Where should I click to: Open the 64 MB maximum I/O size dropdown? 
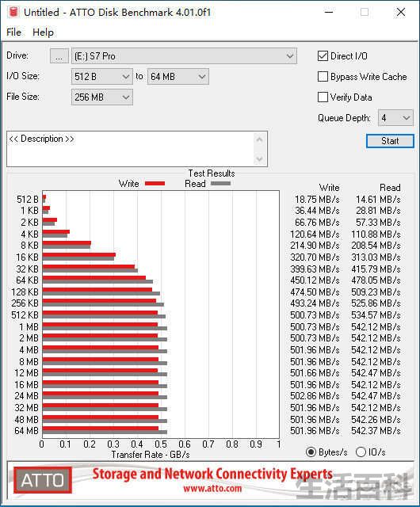tap(178, 77)
